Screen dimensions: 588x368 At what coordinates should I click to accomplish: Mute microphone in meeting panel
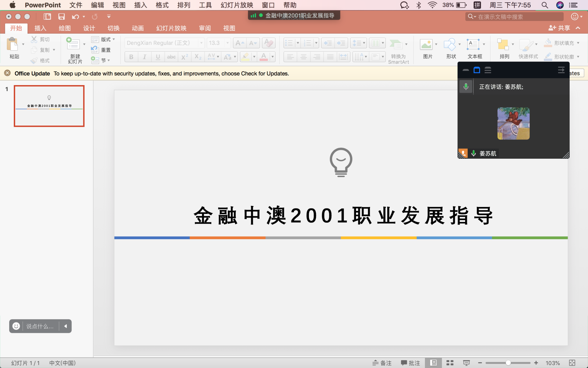pyautogui.click(x=466, y=87)
